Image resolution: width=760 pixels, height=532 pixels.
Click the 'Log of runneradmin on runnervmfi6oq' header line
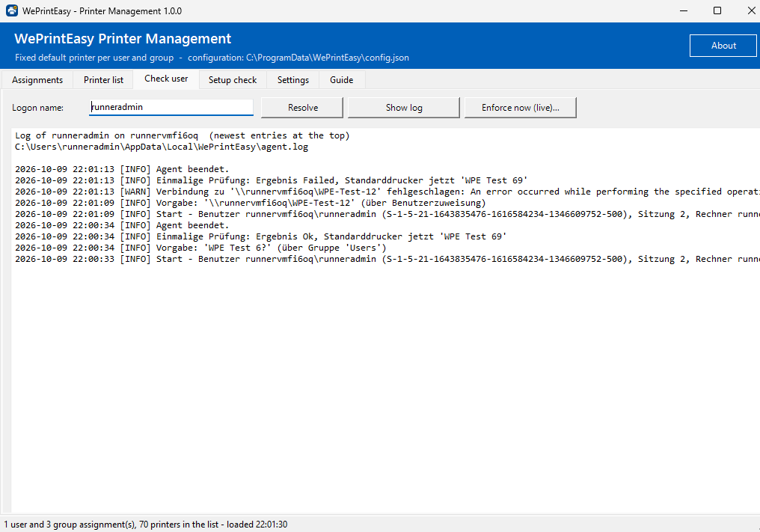click(183, 135)
